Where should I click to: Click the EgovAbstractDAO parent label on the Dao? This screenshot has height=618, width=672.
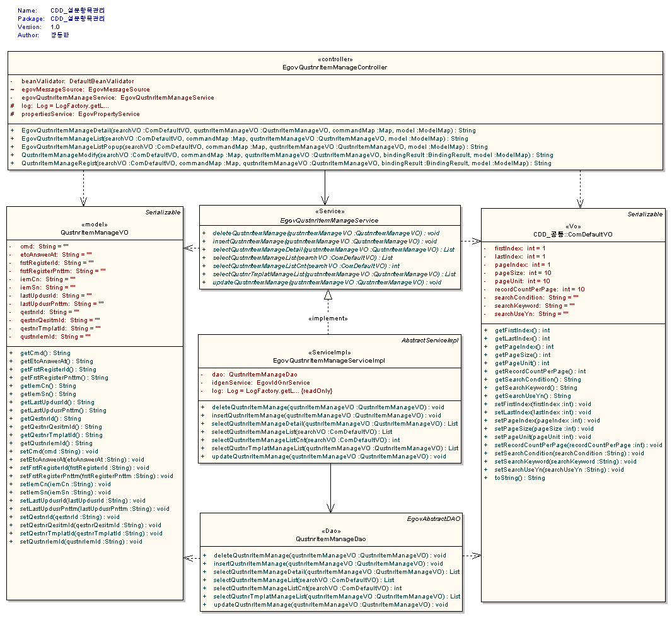coord(434,519)
